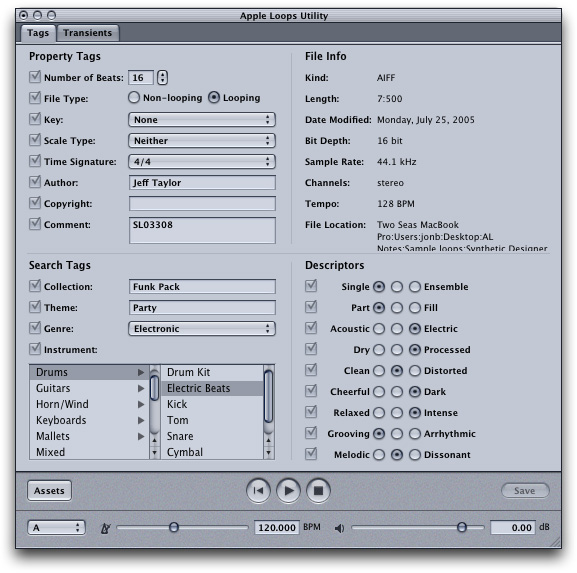
Task: Toggle the Time Signature checkbox
Action: (35, 161)
